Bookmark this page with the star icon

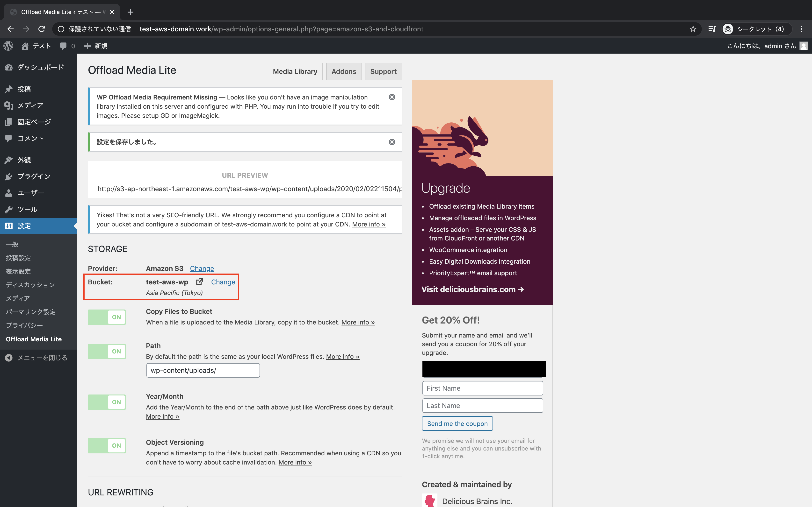693,29
